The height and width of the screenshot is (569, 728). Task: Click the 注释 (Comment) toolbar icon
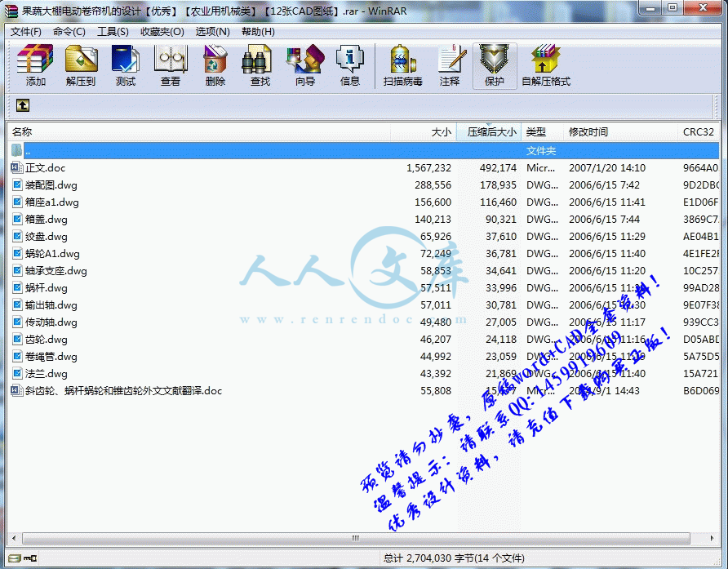[x=451, y=60]
